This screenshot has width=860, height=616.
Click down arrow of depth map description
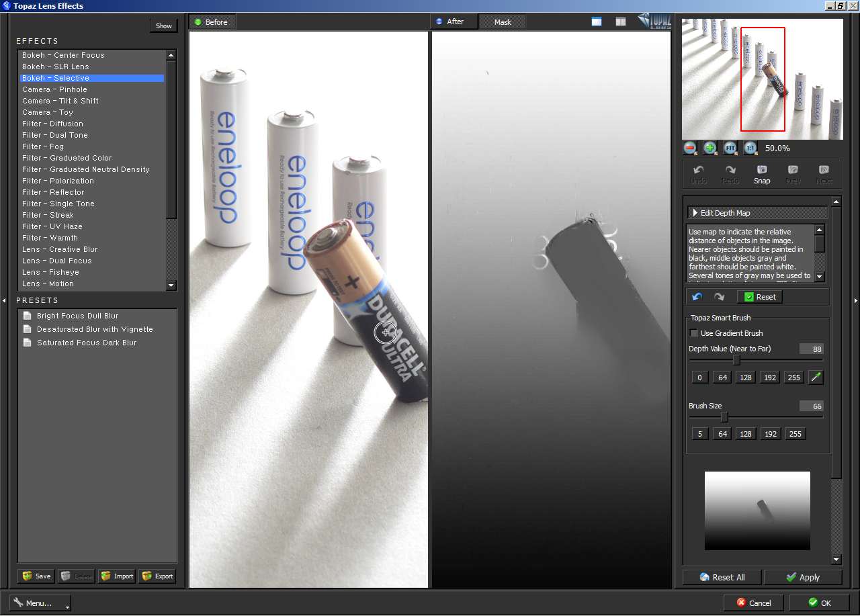click(820, 276)
